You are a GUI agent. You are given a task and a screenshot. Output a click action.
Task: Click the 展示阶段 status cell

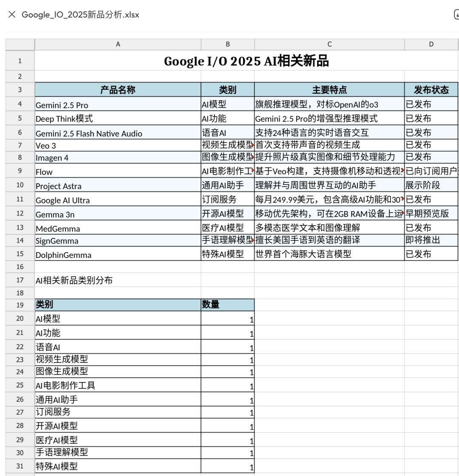point(431,185)
